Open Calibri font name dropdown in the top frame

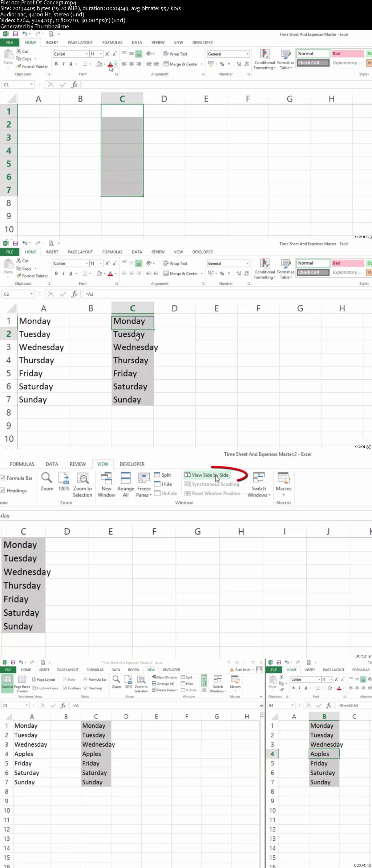click(87, 54)
